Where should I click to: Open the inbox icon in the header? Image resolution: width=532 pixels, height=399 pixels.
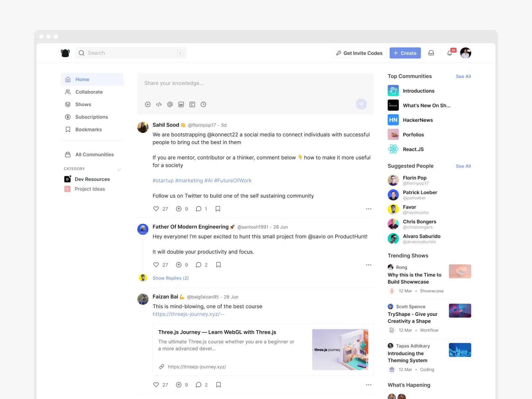[431, 53]
